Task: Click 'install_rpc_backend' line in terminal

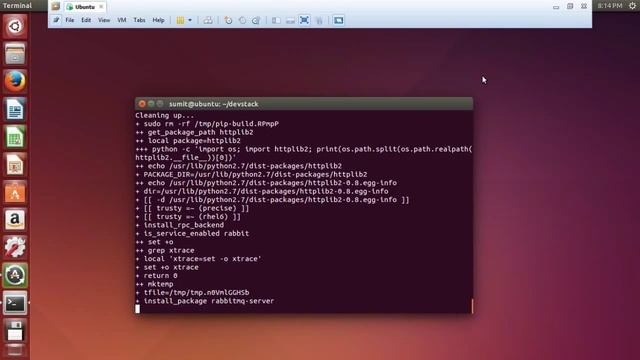Action: coord(180,225)
